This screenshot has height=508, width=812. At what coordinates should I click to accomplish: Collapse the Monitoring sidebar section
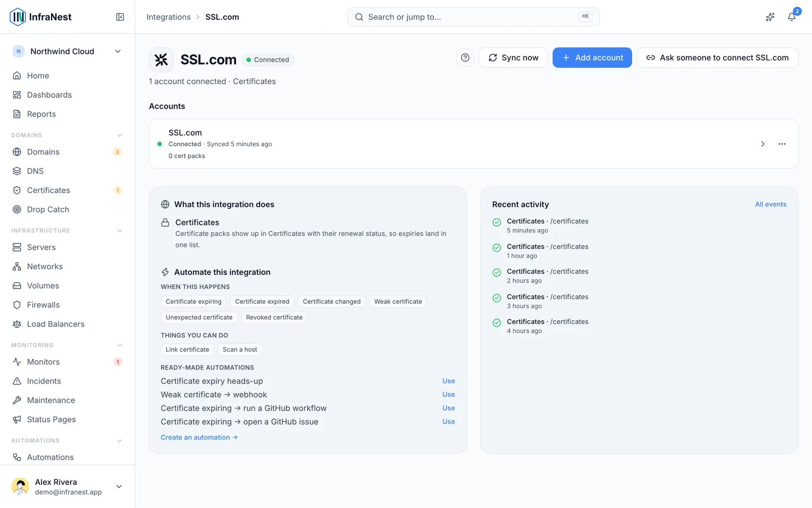point(119,345)
